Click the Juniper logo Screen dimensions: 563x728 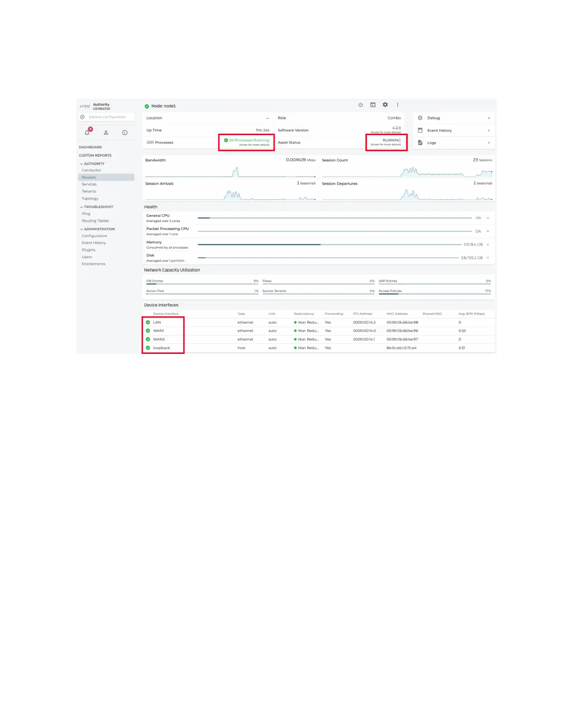coord(85,106)
